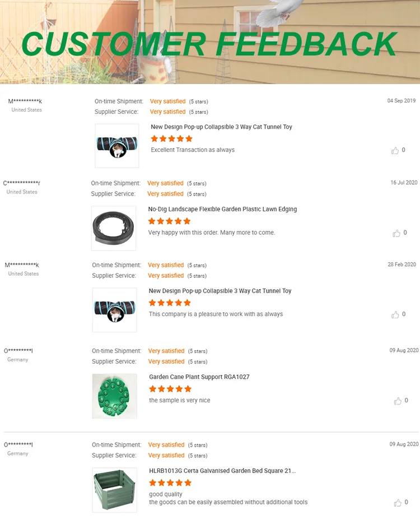Like the 'Excellent Transaction as always' review
This screenshot has height=524, width=420.
(395, 150)
